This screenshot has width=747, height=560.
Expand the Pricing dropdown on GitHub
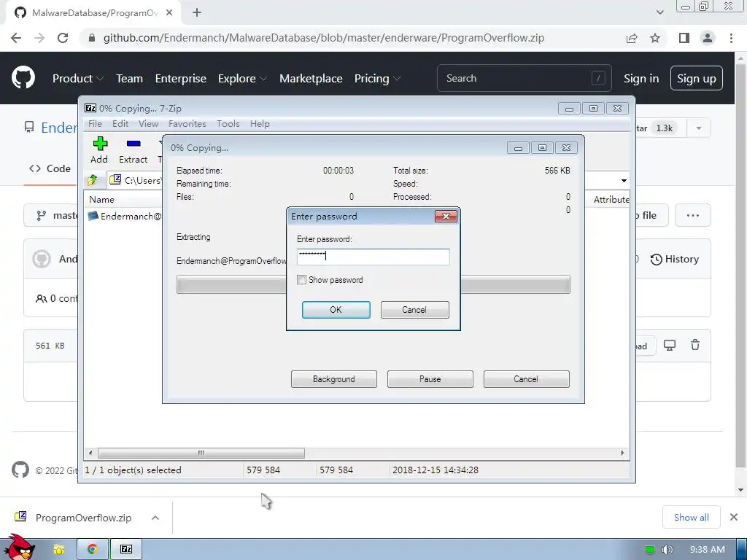coord(377,78)
